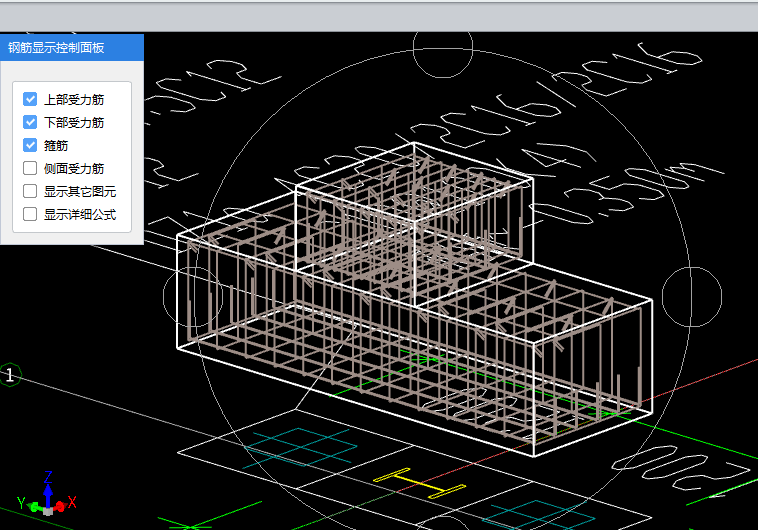Select the axis grid bubble labeled 1
The image size is (758, 530).
(x=10, y=375)
